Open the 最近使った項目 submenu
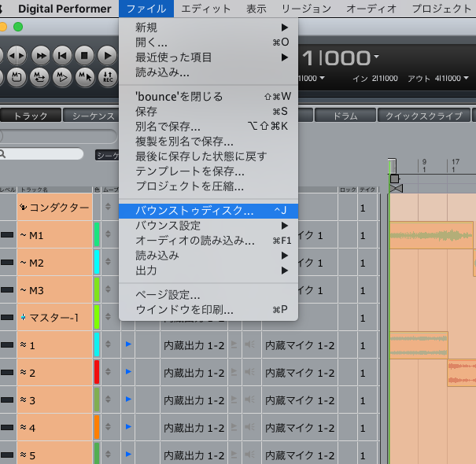This screenshot has height=464, width=476. pos(208,57)
